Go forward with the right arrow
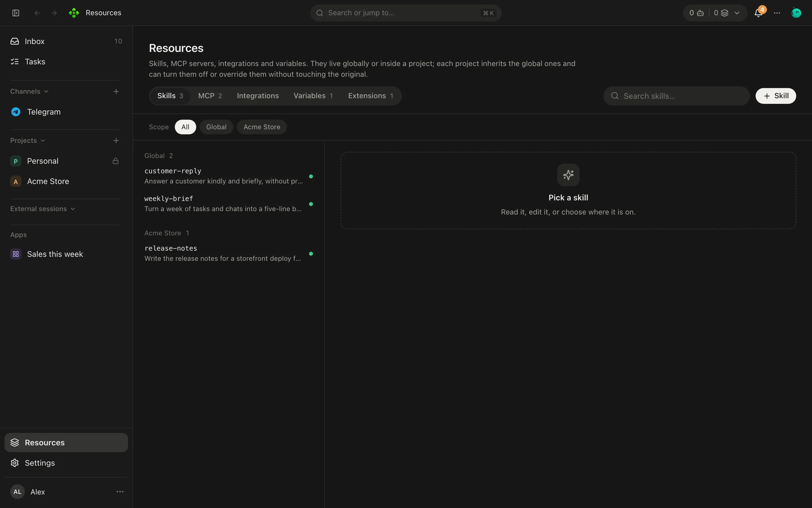Screen dimensions: 812x508 [x=54, y=13]
